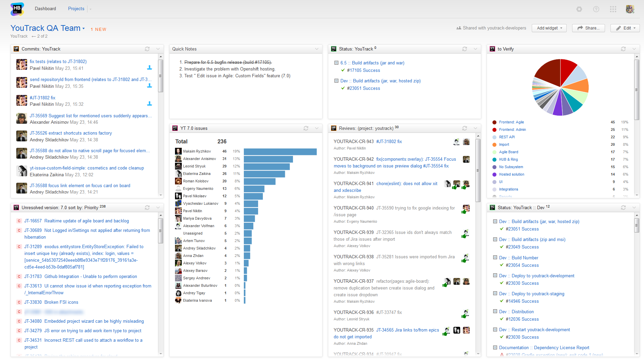This screenshot has height=359, width=644.
Task: Click YouTrack icon in YT 7.0 issues header
Action: click(x=175, y=128)
